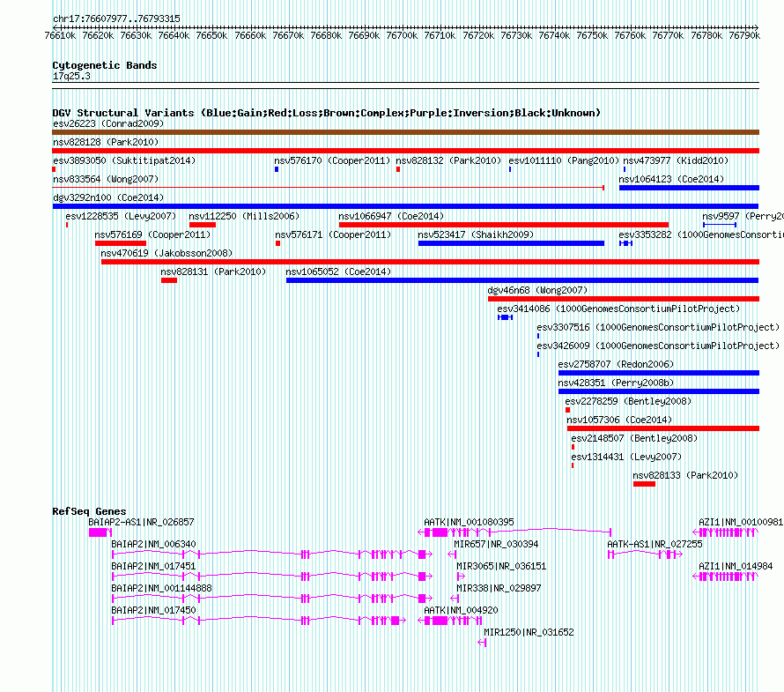Click the dgv3292n100 (Coe2014) blue gain bar
Viewport: 784px width, 692px height.
click(405, 206)
